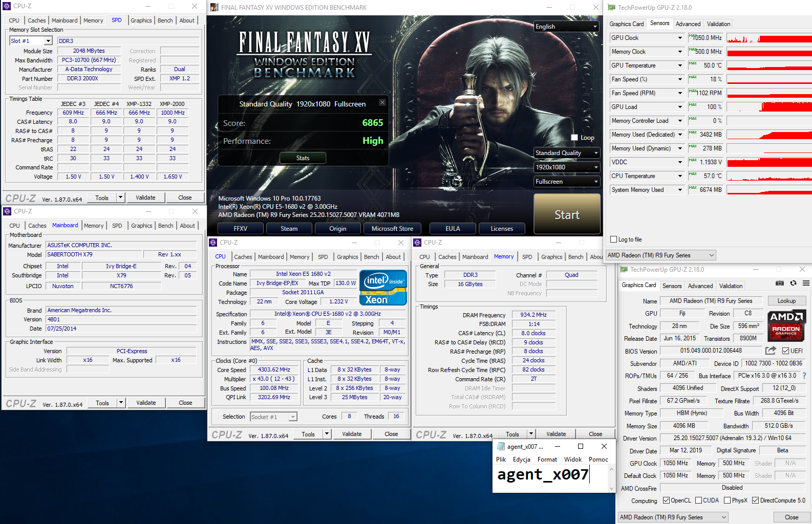Click the GPU-Z screenshot camera icon

pos(779,283)
